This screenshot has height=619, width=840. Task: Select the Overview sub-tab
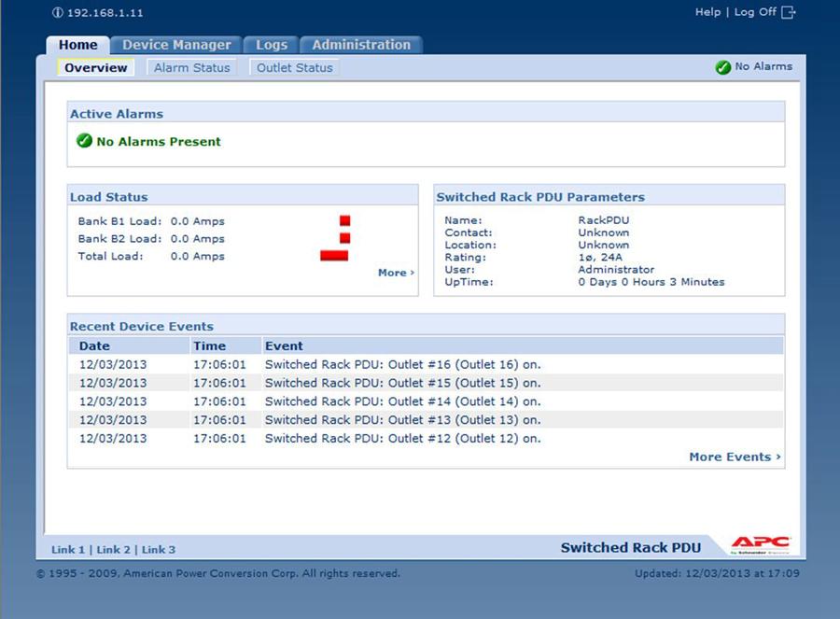point(95,67)
